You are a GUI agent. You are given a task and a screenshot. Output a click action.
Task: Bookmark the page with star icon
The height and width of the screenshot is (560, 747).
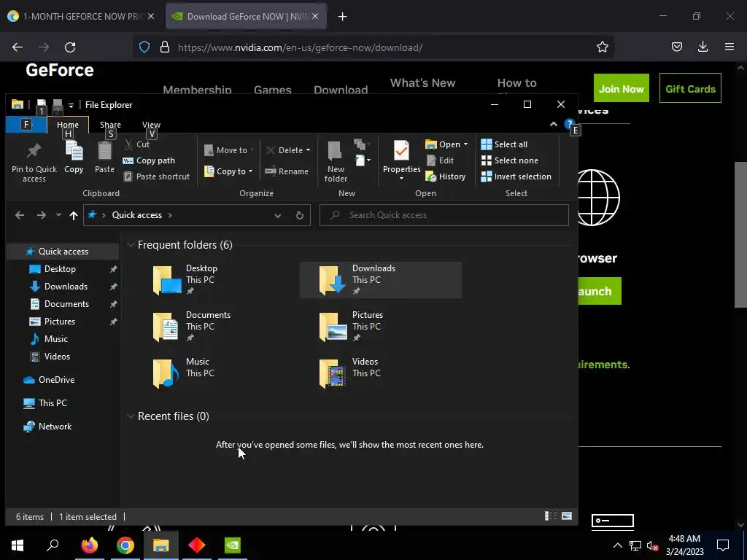(602, 47)
